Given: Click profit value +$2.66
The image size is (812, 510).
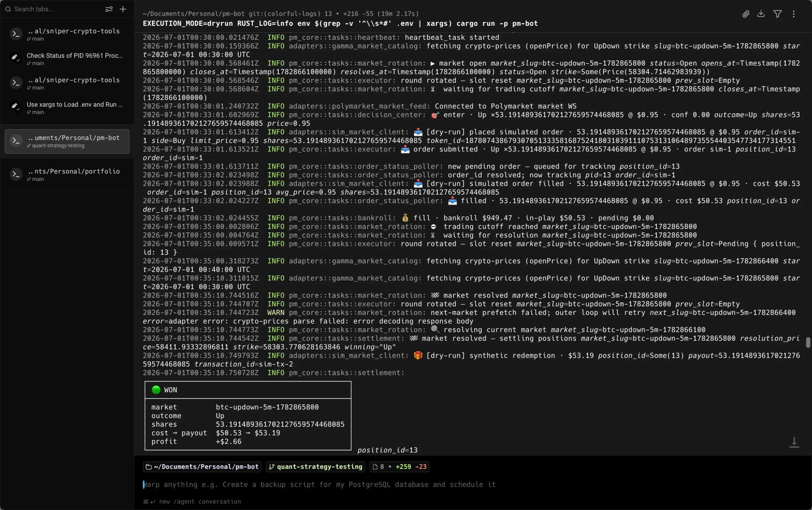Looking at the screenshot, I should [228, 441].
